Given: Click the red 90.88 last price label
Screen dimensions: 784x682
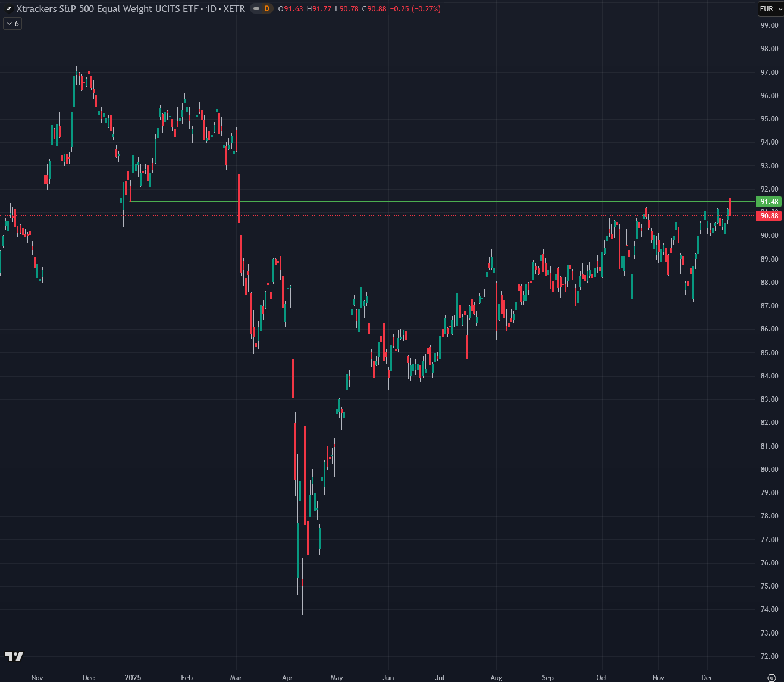Looking at the screenshot, I should coord(769,216).
